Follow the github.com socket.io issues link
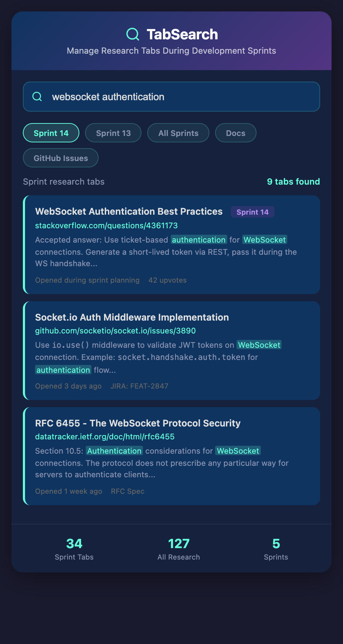The width and height of the screenshot is (343, 644). [x=115, y=331]
